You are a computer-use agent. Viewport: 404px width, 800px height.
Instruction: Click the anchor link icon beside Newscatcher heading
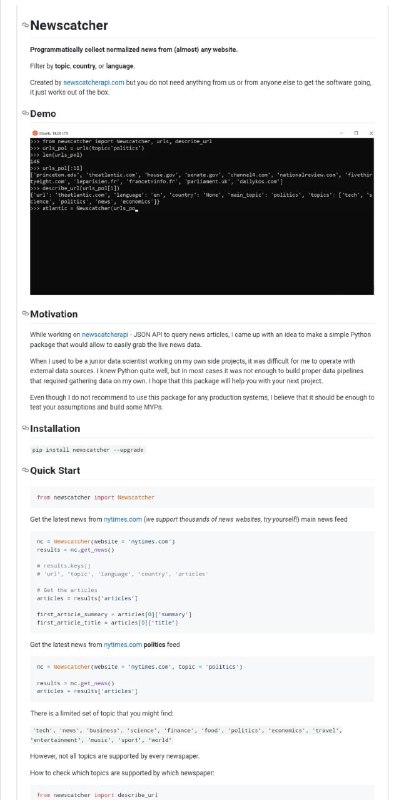click(25, 25)
